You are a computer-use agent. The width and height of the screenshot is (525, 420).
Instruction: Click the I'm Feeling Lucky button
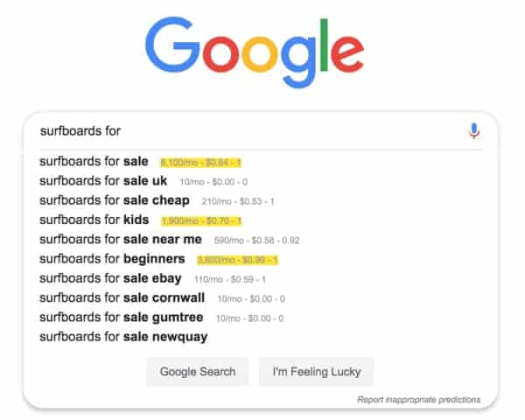point(317,371)
